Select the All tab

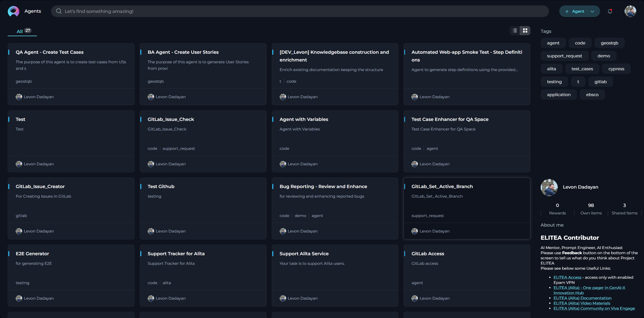22,31
